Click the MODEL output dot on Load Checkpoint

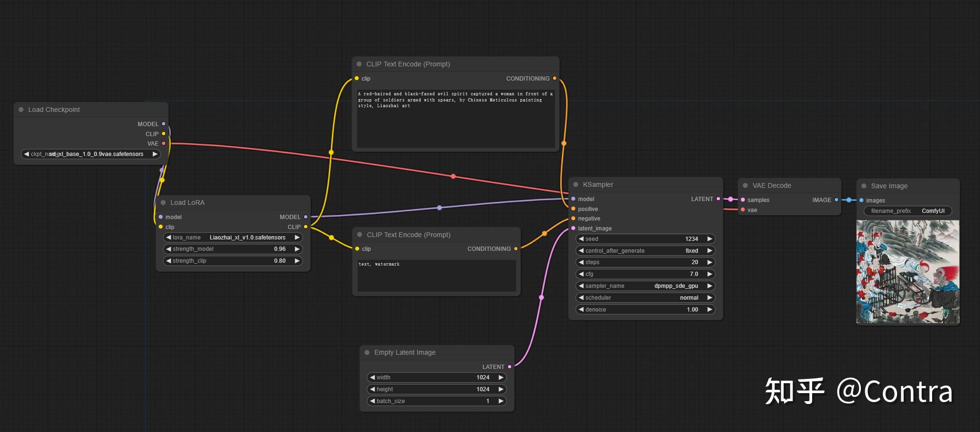pos(163,124)
